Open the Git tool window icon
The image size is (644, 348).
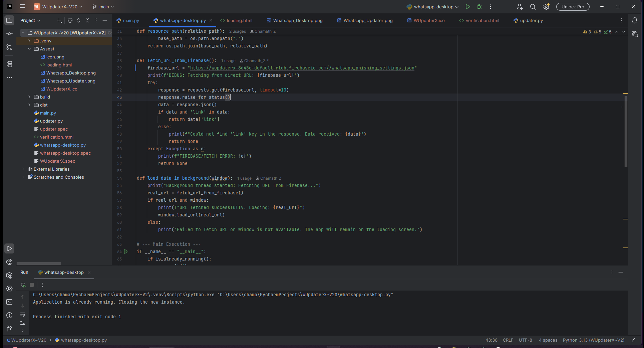pos(9,329)
